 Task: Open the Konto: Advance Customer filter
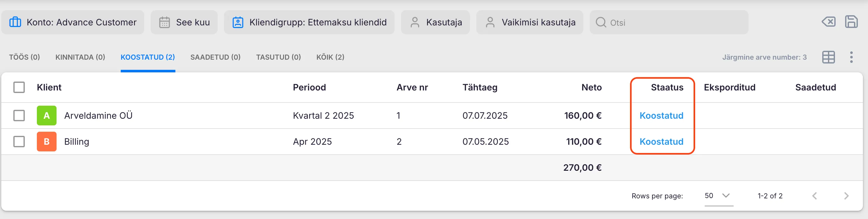[73, 22]
